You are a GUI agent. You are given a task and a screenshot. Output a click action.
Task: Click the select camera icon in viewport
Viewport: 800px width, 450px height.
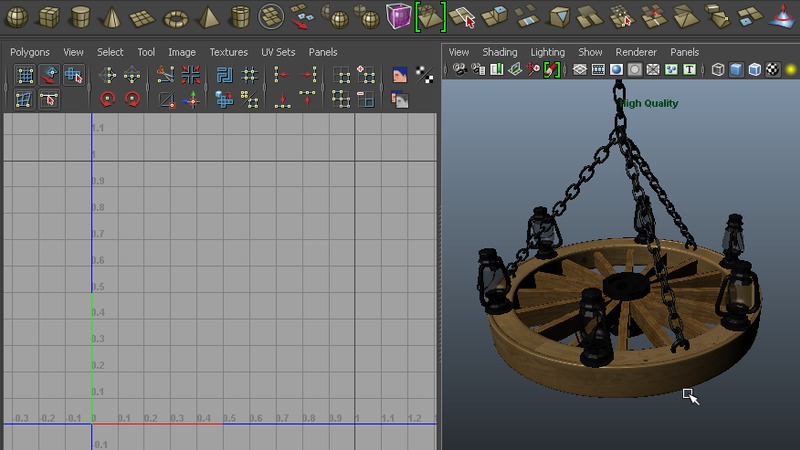click(x=460, y=70)
